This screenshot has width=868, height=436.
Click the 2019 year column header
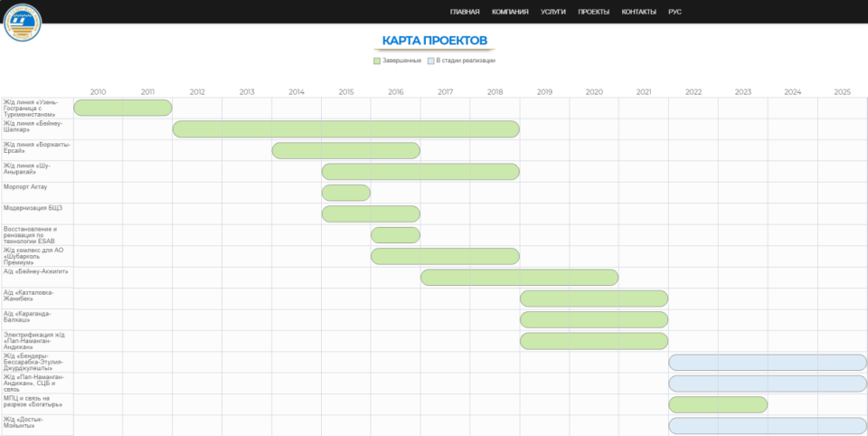click(544, 92)
